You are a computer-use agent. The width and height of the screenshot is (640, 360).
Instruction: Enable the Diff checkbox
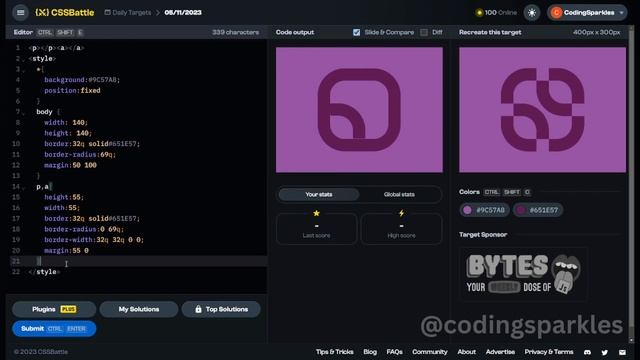click(x=424, y=32)
